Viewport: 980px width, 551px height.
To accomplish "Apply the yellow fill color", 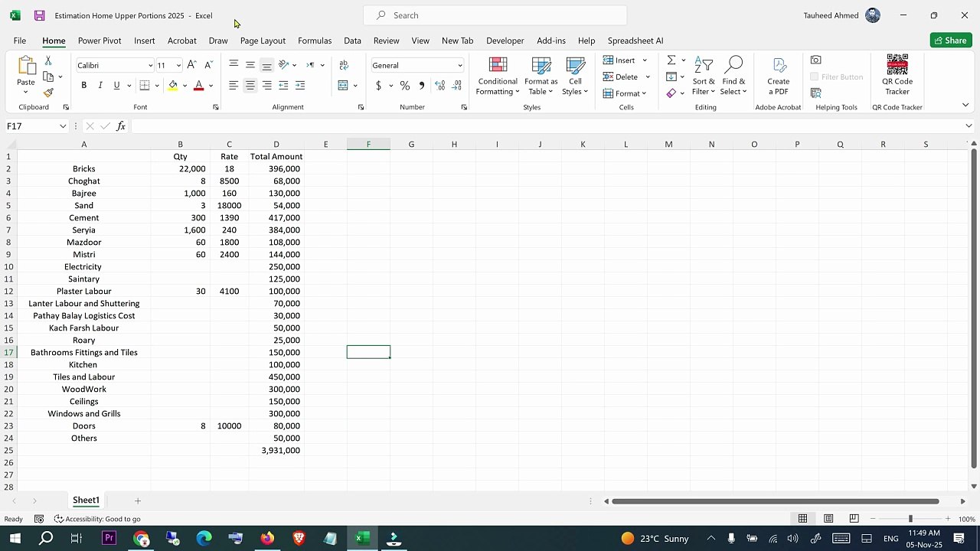I will tap(173, 86).
